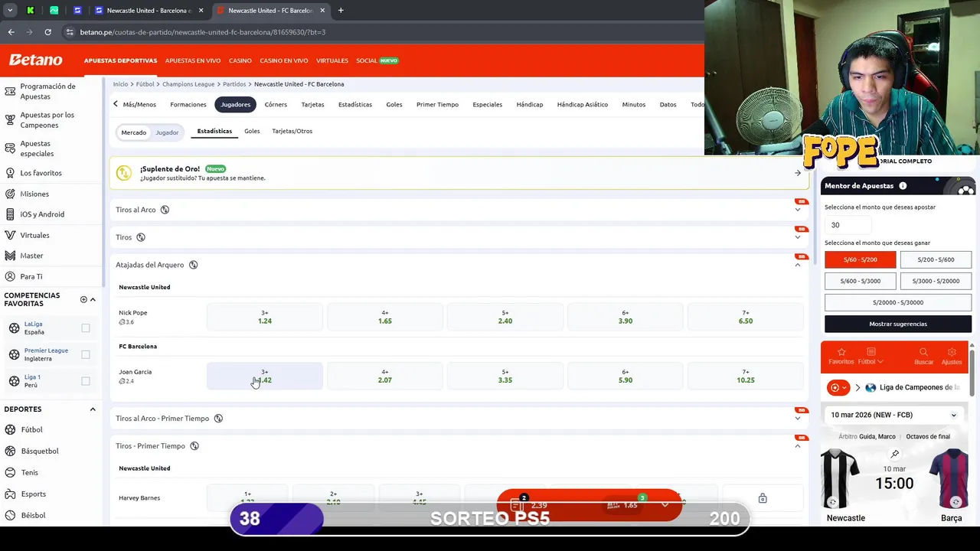Tick the Liga 1 Perú checkbox
The height and width of the screenshot is (551, 980).
click(86, 381)
